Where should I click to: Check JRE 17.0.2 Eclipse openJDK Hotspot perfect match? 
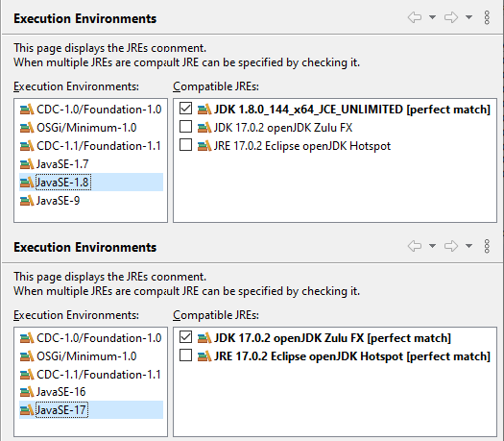[186, 355]
